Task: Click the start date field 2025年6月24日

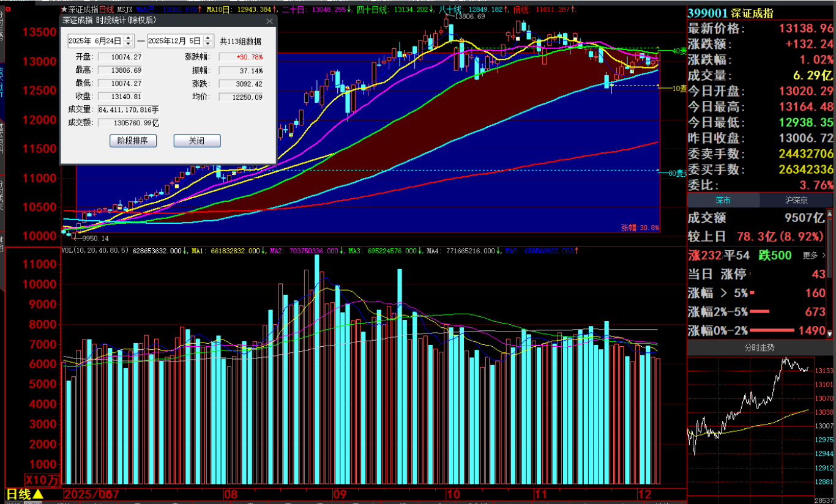Action: (95, 41)
